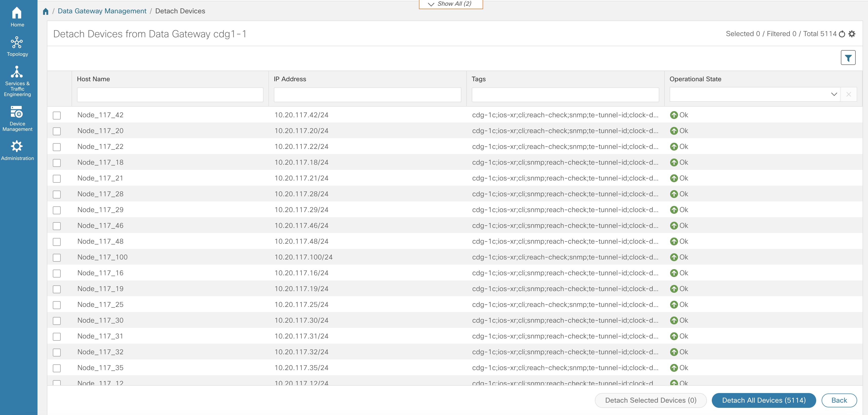Screen dimensions: 868x415
Task: Expand the Show All (2) panel
Action: [451, 4]
